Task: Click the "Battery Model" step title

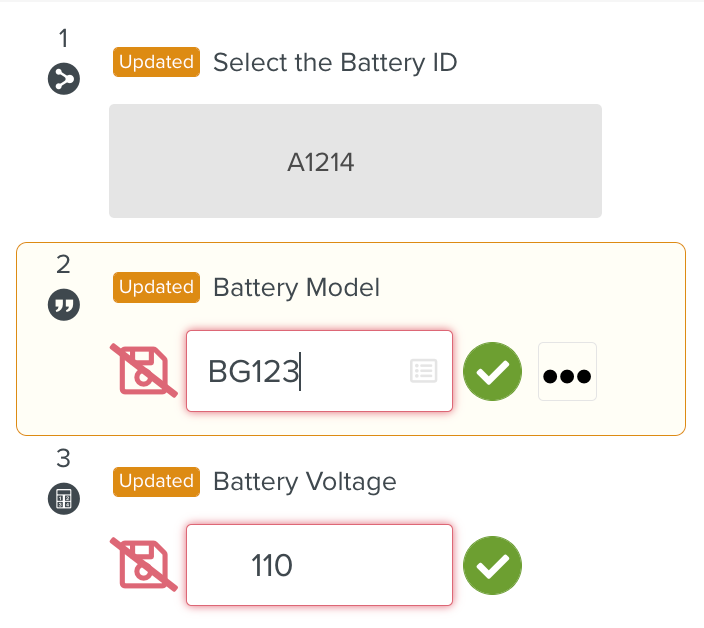Action: click(296, 288)
